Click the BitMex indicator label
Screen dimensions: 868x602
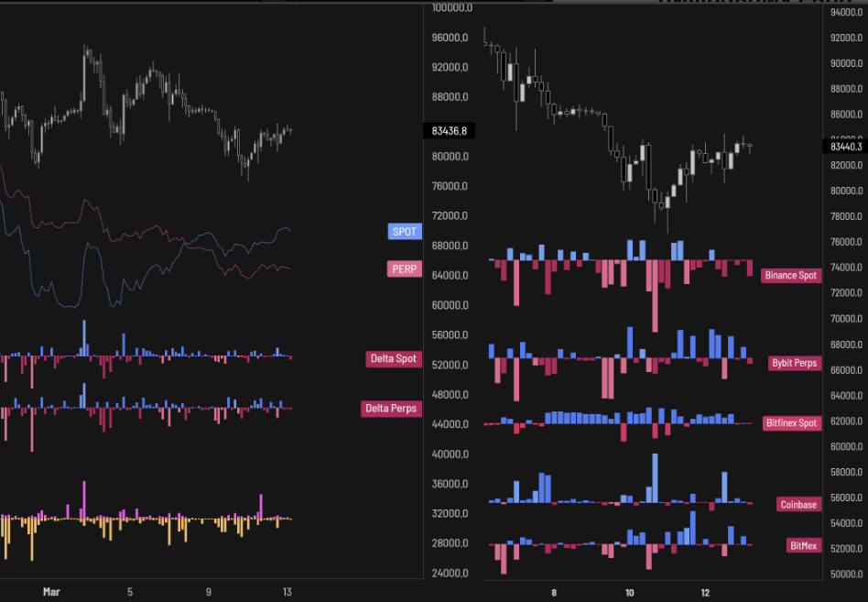pos(803,545)
